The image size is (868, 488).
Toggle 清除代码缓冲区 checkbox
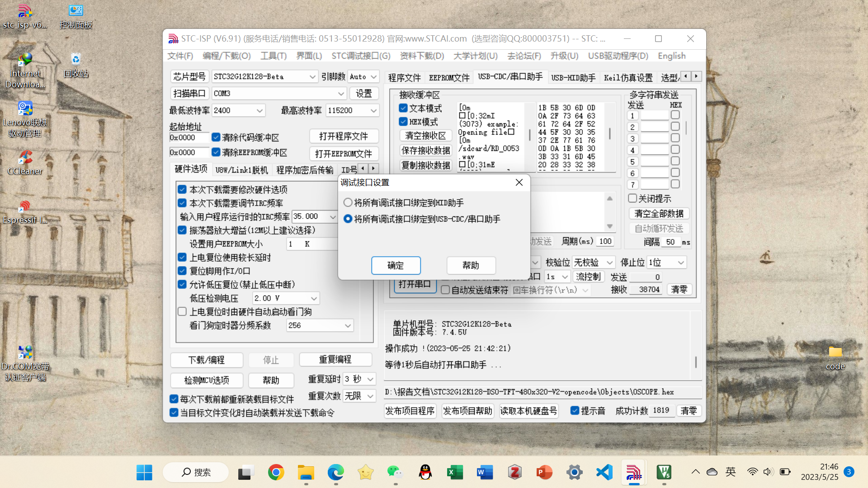click(x=216, y=137)
